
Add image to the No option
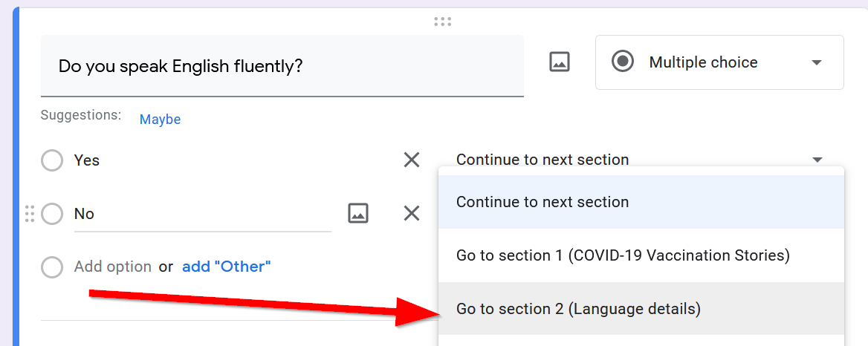point(358,214)
